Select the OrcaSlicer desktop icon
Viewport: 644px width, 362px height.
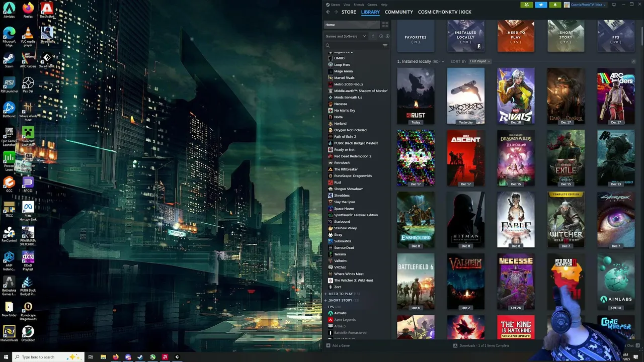point(28,333)
